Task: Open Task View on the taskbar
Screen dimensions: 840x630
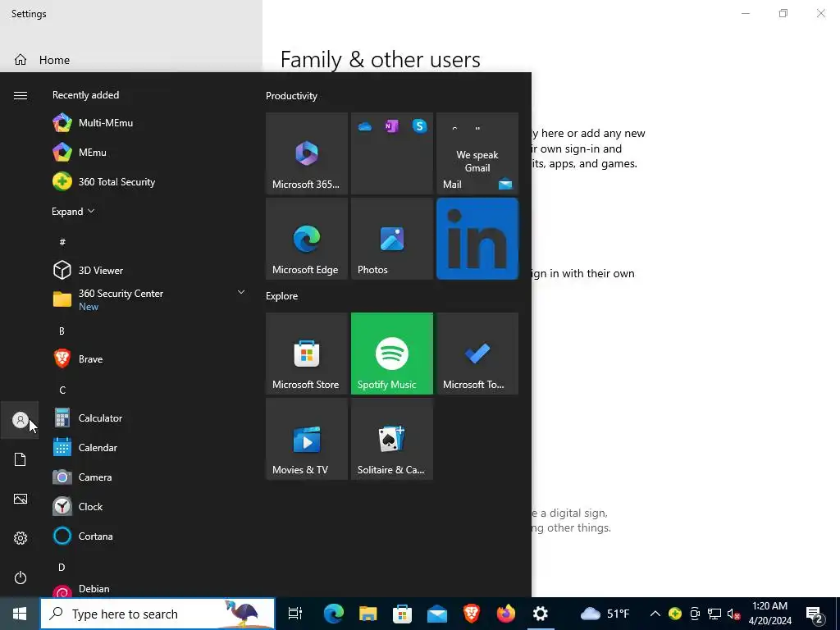Action: point(295,614)
